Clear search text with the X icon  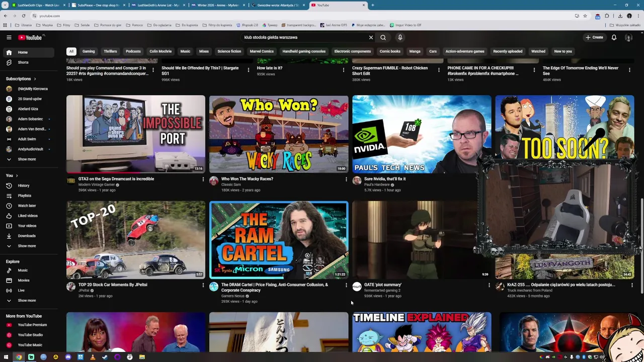371,37
